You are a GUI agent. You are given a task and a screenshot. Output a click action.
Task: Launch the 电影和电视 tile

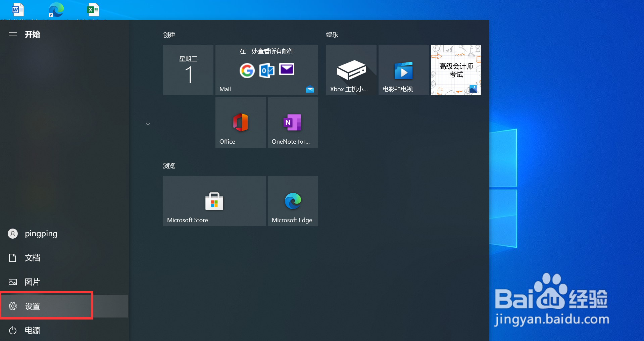point(404,70)
